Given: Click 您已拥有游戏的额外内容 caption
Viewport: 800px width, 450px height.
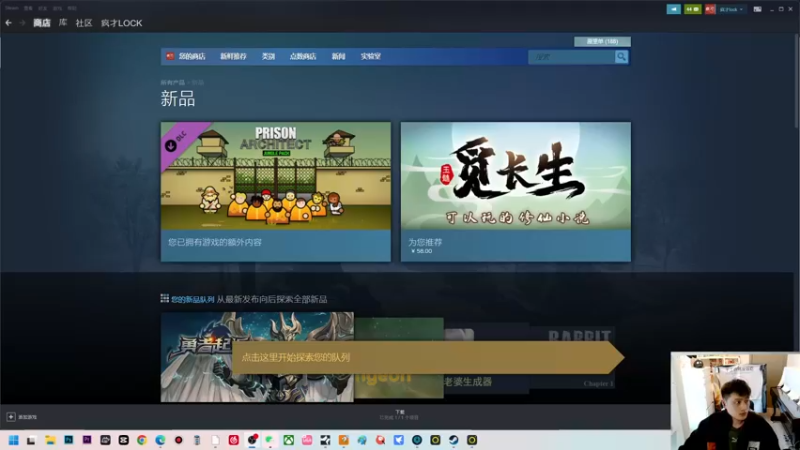Looking at the screenshot, I should (x=215, y=242).
